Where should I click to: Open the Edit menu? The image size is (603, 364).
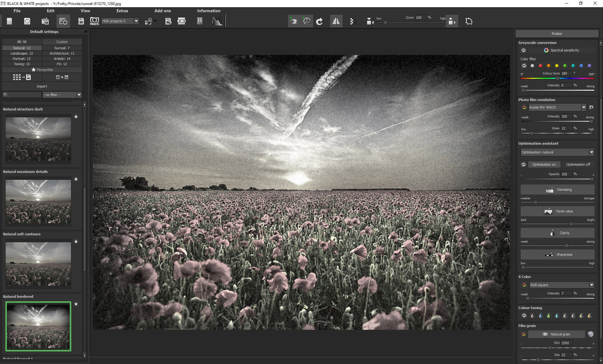51,11
